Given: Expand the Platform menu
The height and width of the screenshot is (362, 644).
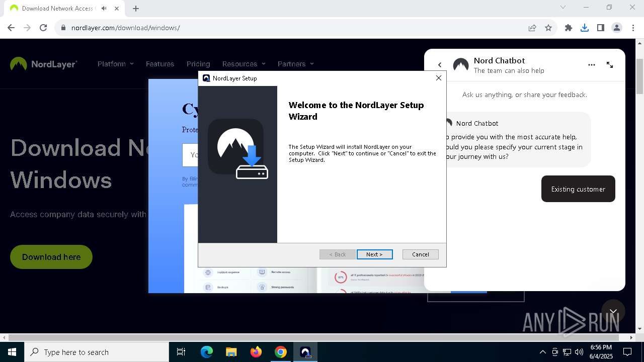Looking at the screenshot, I should pos(116,64).
